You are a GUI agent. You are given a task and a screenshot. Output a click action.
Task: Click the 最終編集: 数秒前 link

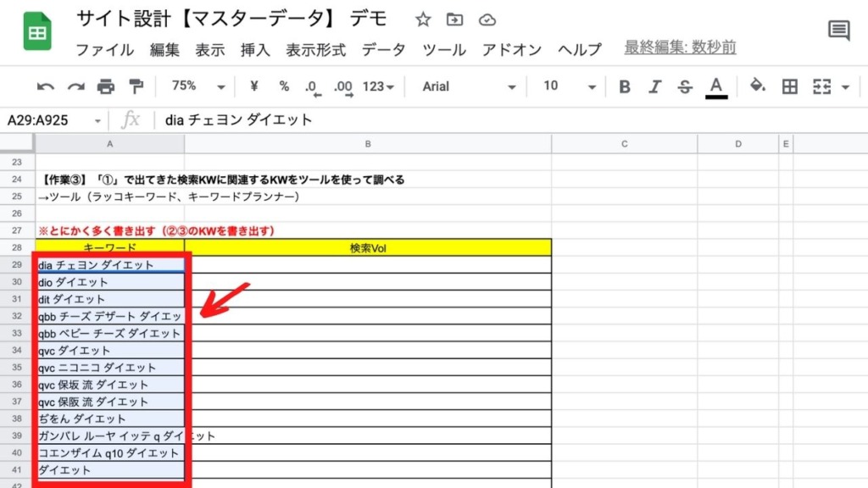point(681,47)
